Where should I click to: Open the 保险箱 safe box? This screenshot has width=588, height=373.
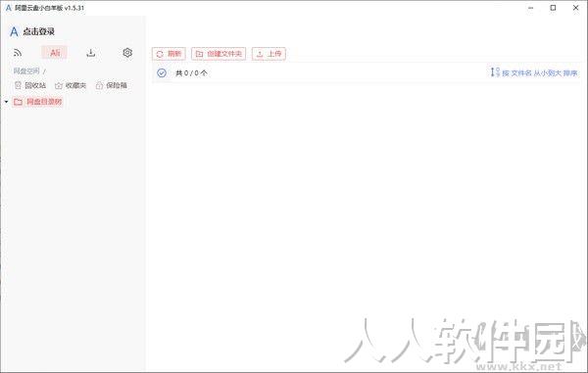tap(112, 85)
